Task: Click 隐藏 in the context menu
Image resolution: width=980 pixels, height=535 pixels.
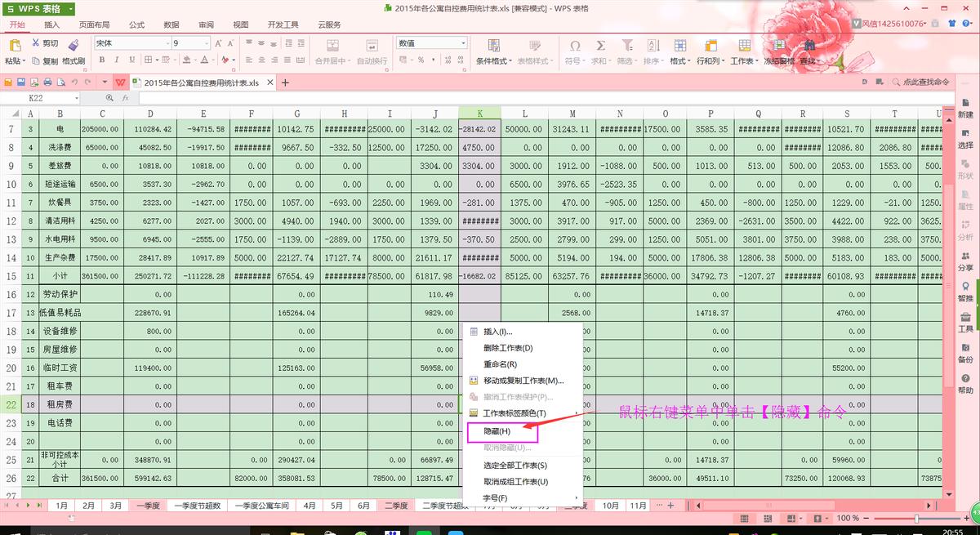Action: pos(499,430)
